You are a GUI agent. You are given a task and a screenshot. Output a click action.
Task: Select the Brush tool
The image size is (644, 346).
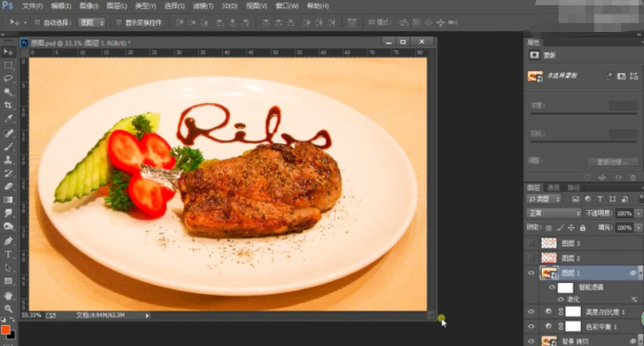[8, 147]
